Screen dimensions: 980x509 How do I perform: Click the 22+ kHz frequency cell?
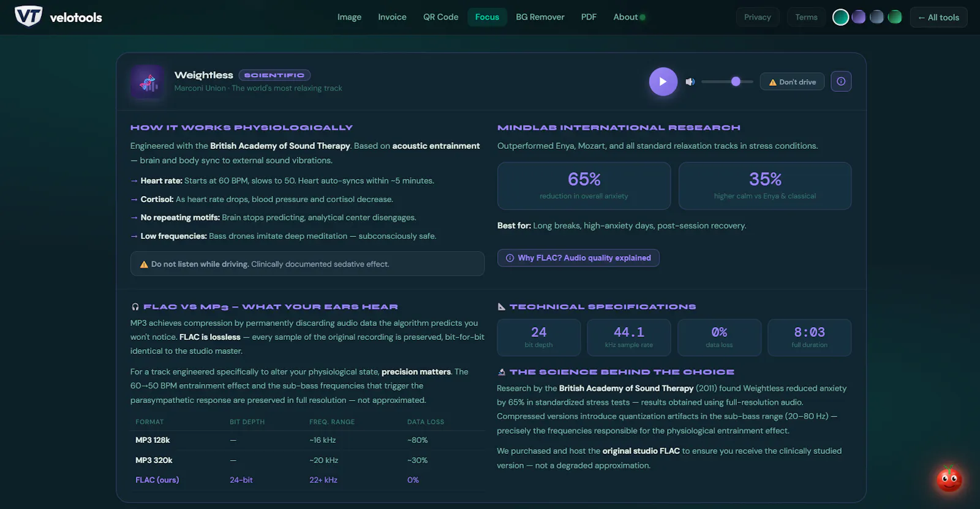[x=323, y=480]
